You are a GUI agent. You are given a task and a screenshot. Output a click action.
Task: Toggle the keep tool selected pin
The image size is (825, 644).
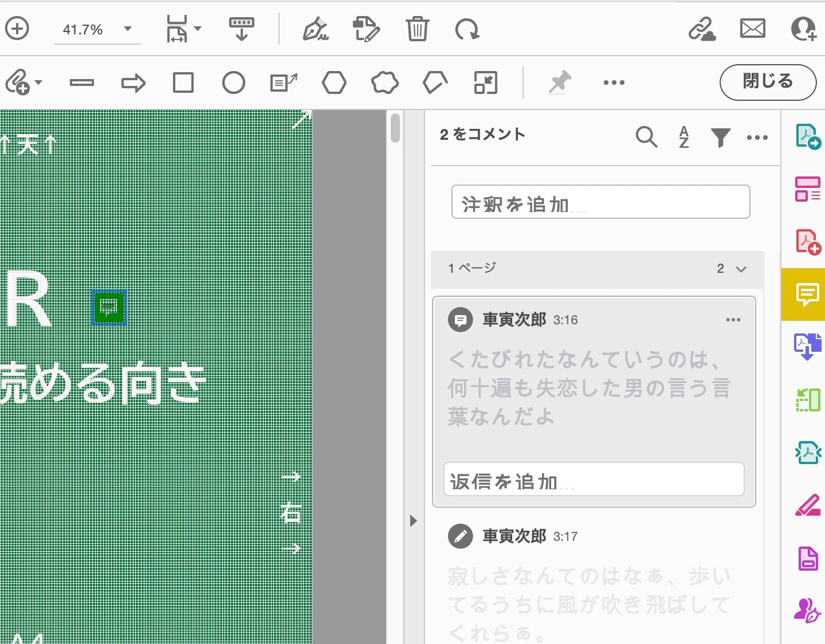point(560,83)
